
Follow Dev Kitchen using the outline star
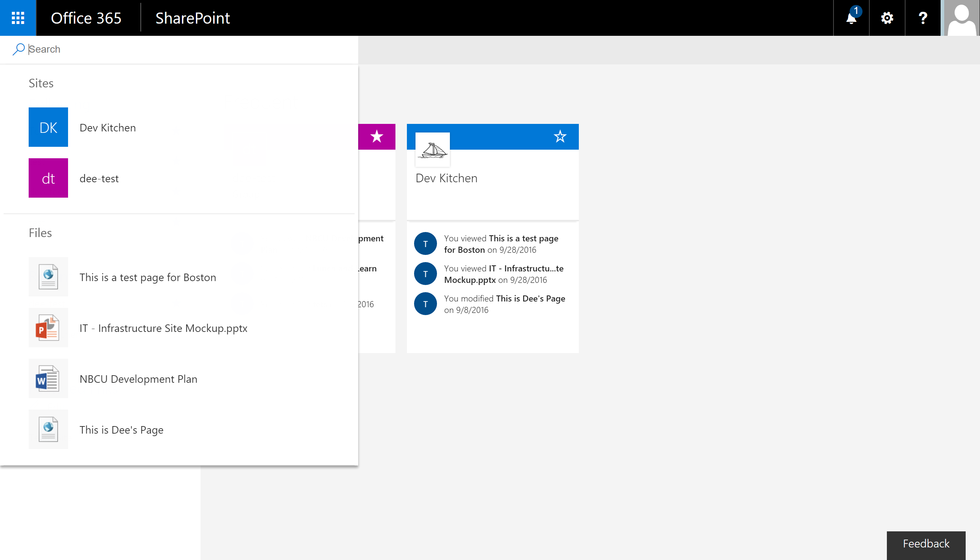[x=560, y=136]
